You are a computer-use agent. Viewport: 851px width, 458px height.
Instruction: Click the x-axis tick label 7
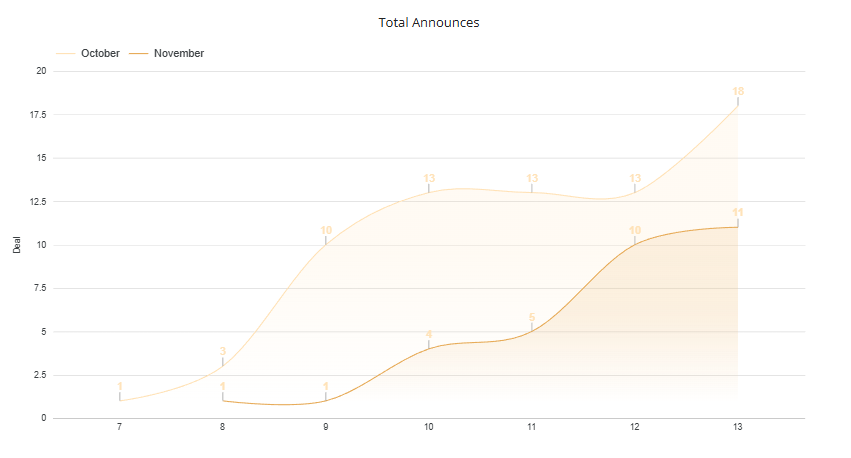click(120, 428)
